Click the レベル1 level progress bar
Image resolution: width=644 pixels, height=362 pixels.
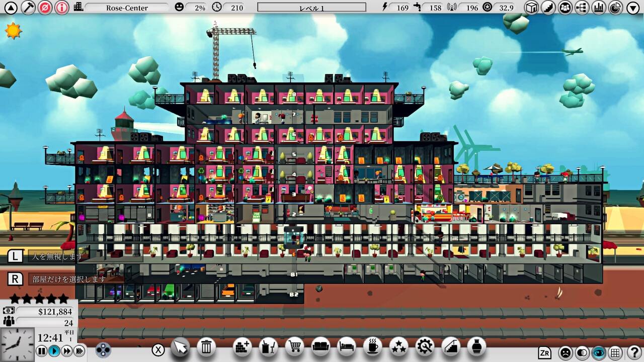click(x=311, y=8)
